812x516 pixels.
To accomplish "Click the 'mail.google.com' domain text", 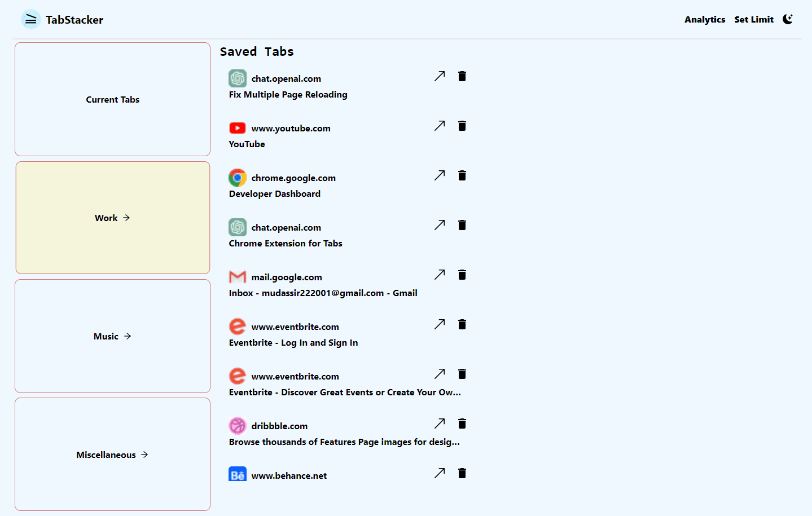I will (x=287, y=277).
